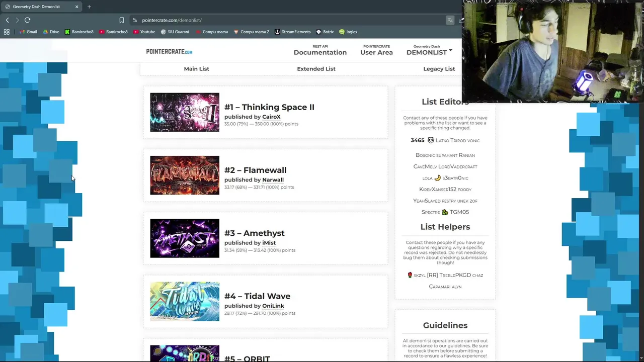Click list helper Capamari
Screen dimensions: 644x362
[439, 287]
